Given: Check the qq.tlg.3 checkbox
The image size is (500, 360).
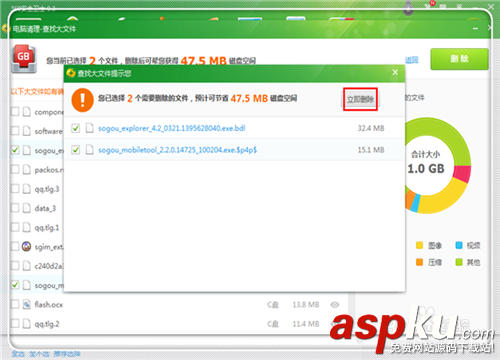Looking at the screenshot, I should pos(15,189).
